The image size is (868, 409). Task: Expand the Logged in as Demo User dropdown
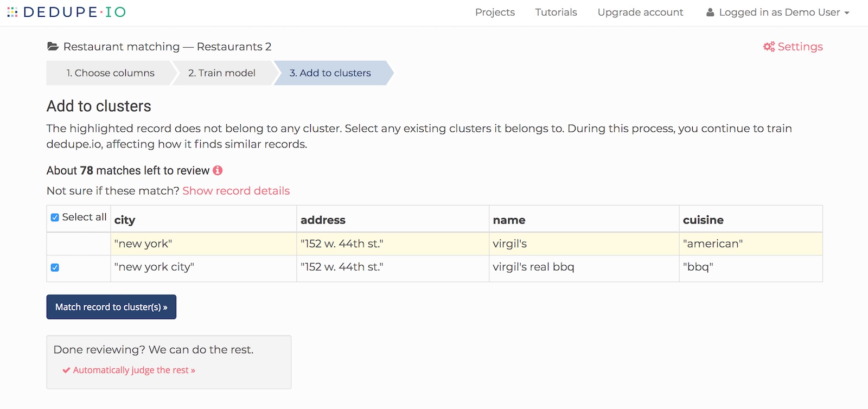coord(778,12)
